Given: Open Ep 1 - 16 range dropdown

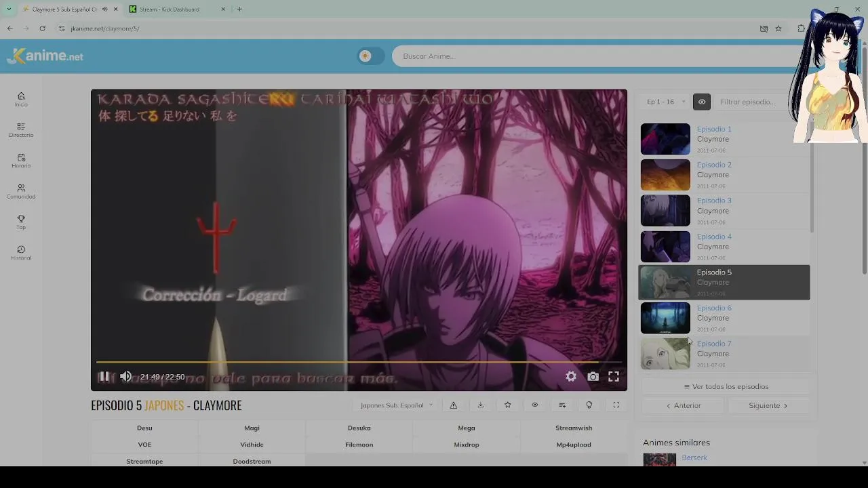Looking at the screenshot, I should (666, 102).
